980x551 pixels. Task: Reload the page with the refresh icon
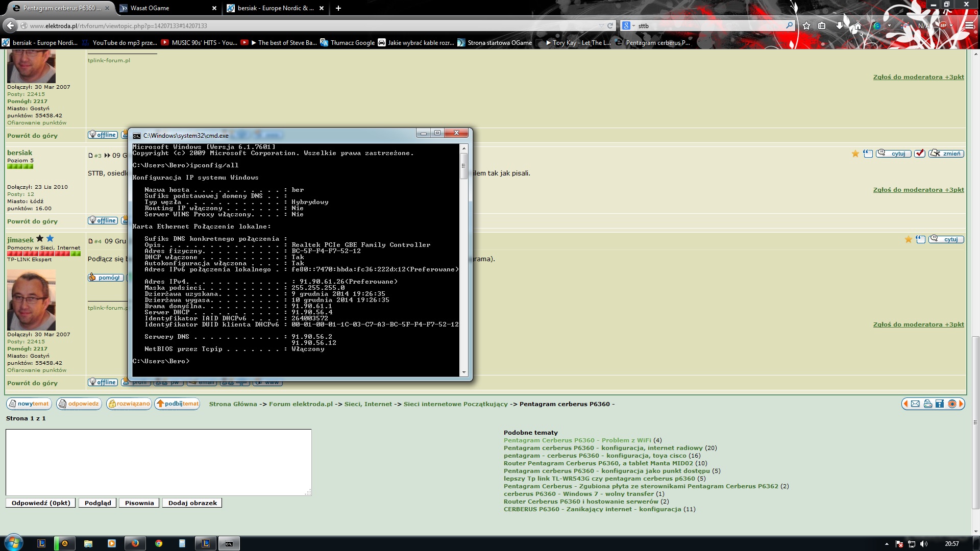pos(610,26)
